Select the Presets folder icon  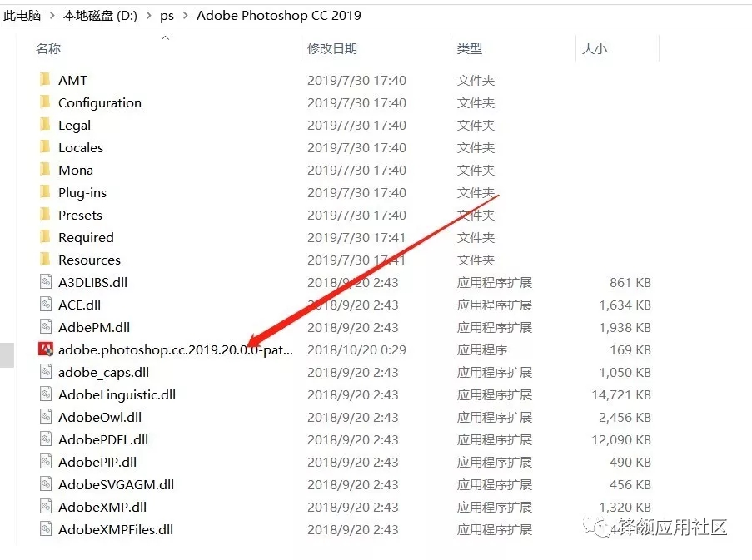coord(45,215)
